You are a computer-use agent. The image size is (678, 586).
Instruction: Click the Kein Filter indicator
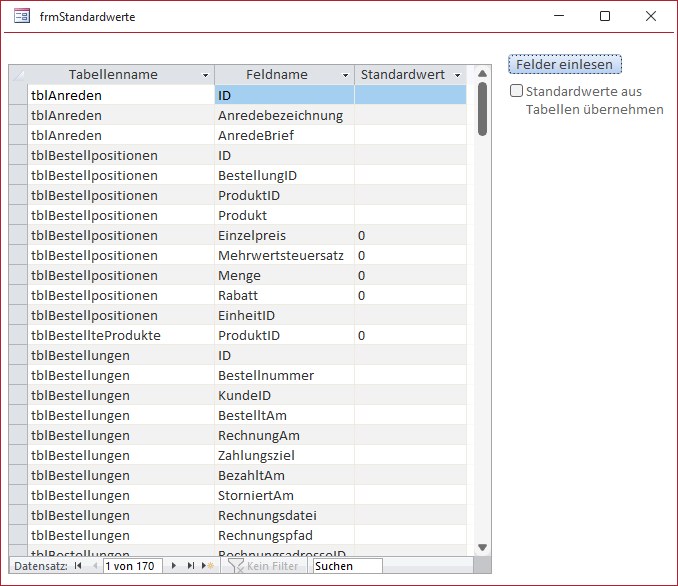pyautogui.click(x=263, y=566)
